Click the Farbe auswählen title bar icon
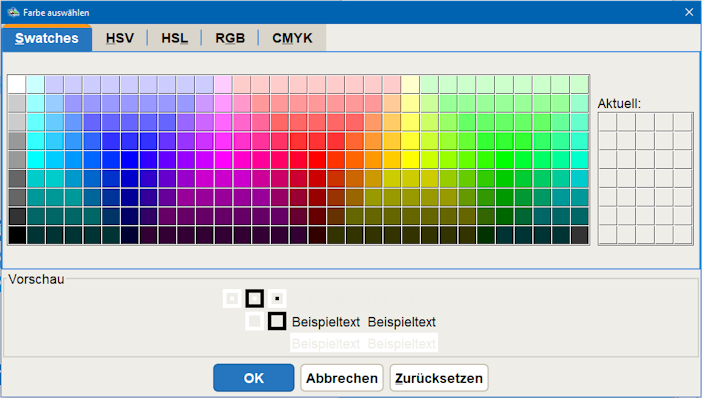 13,12
